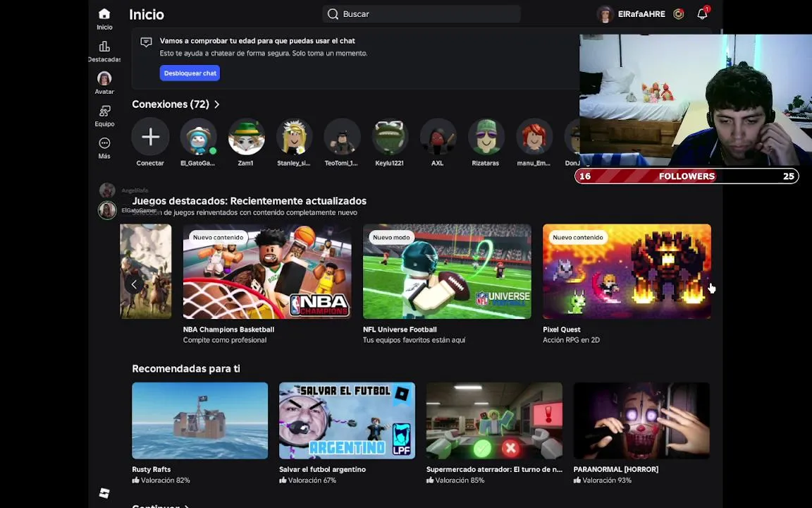Open Keylu1221 connection avatar
The height and width of the screenshot is (508, 812).
(x=390, y=137)
